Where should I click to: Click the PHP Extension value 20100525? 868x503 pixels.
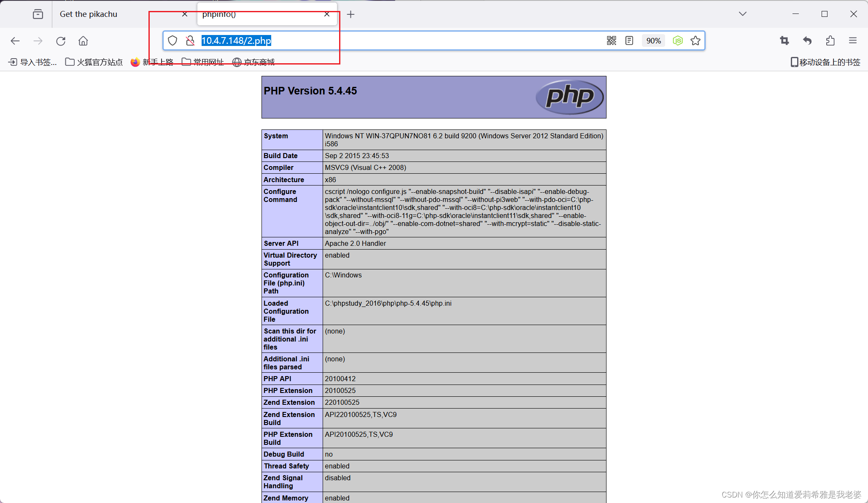click(340, 390)
